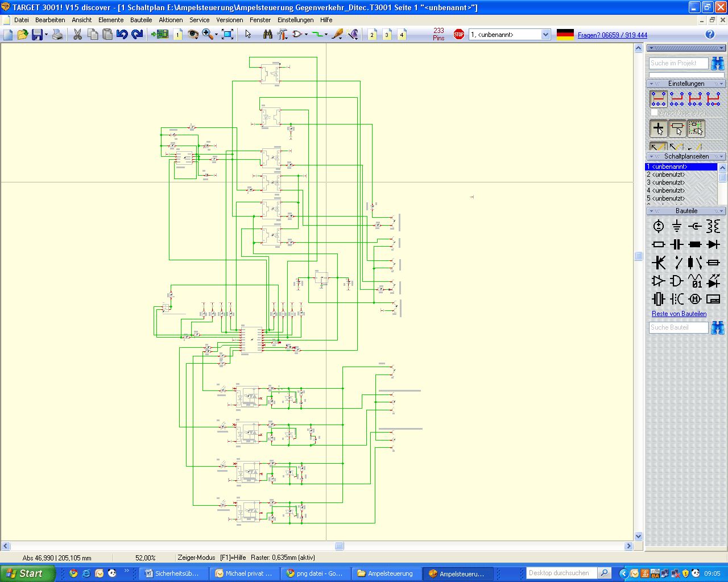Choose the AND logic gate component
This screenshot has width=728, height=582.
[676, 281]
